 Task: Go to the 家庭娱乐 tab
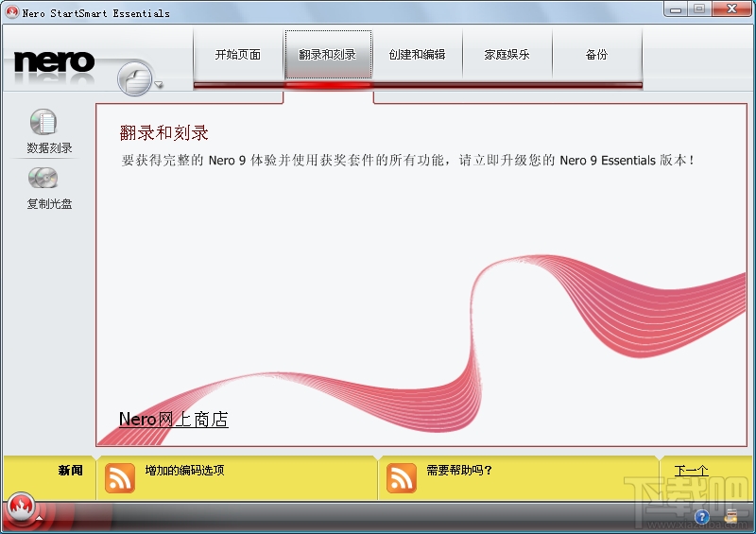pos(507,55)
